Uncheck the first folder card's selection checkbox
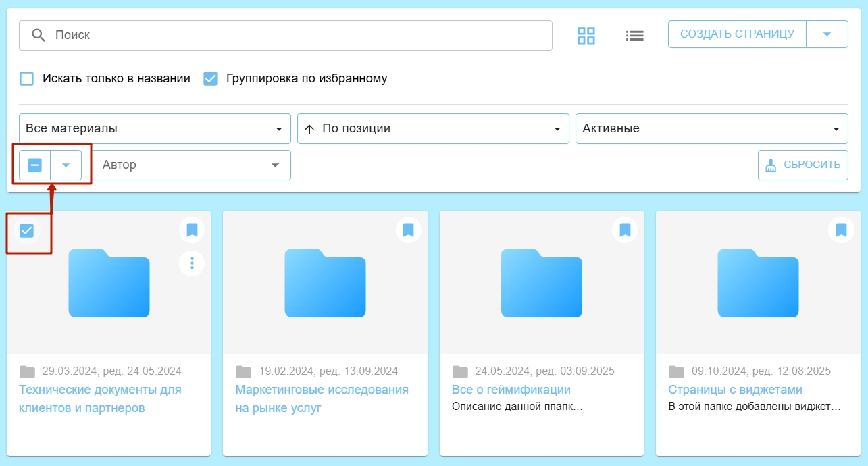868x466 pixels. (26, 231)
